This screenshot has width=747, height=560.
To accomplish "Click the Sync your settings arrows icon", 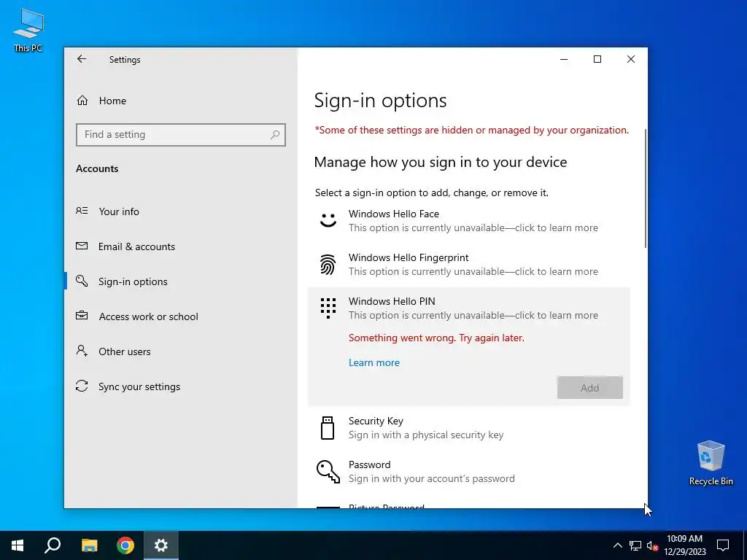I will tap(82, 386).
